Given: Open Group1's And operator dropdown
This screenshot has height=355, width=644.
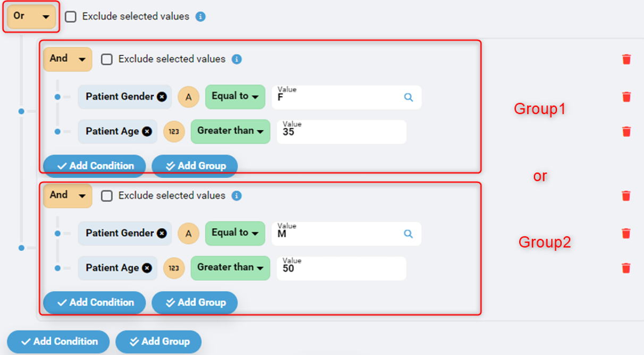Looking at the screenshot, I should click(67, 59).
